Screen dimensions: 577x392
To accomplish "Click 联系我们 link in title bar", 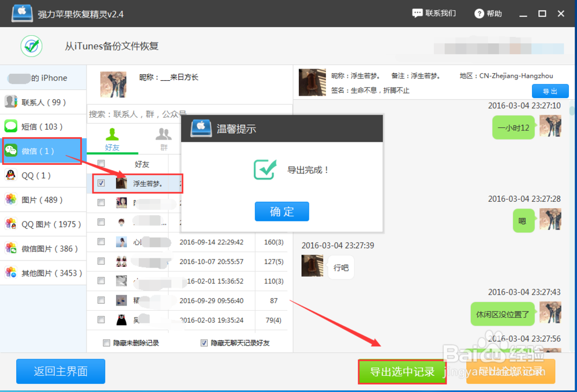I will tap(434, 14).
